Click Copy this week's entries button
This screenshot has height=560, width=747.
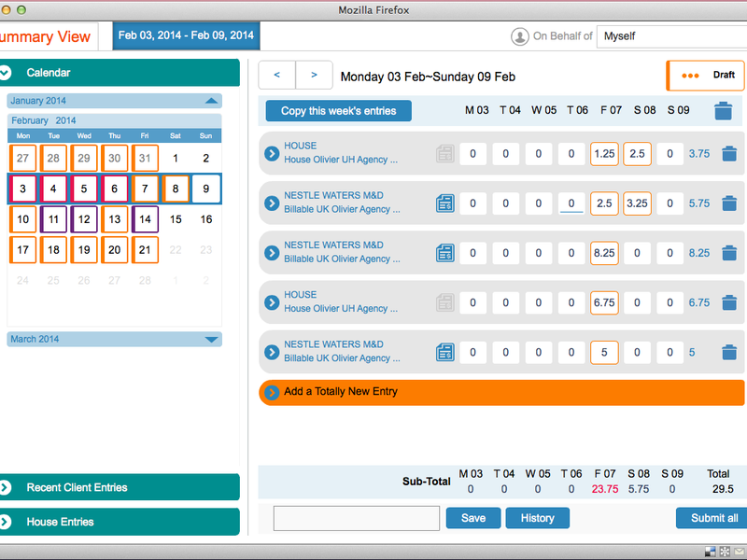339,111
